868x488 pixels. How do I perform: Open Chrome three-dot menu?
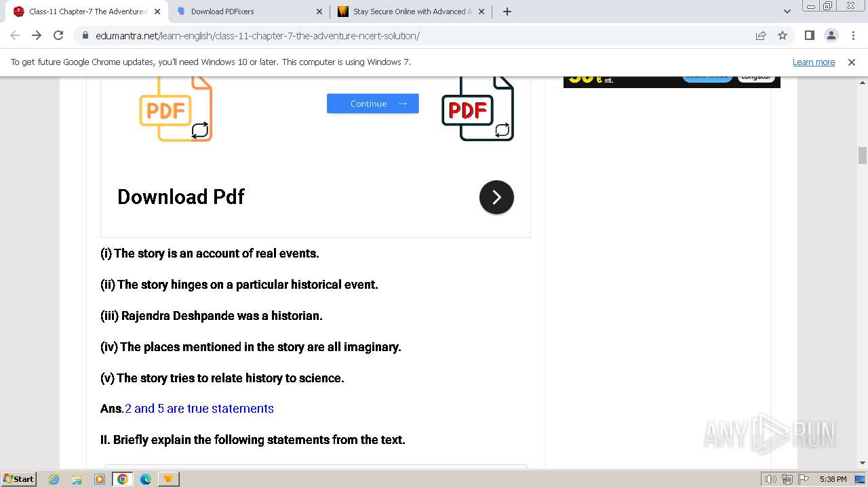[852, 35]
